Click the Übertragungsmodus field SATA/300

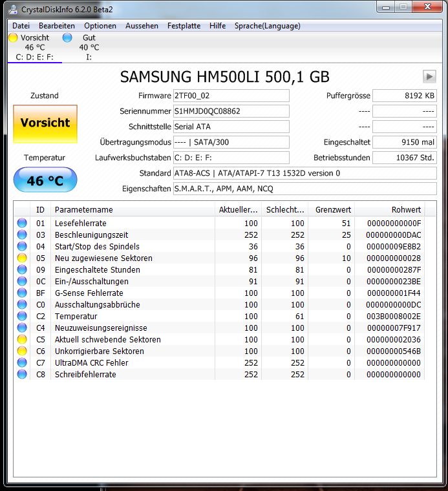click(231, 142)
